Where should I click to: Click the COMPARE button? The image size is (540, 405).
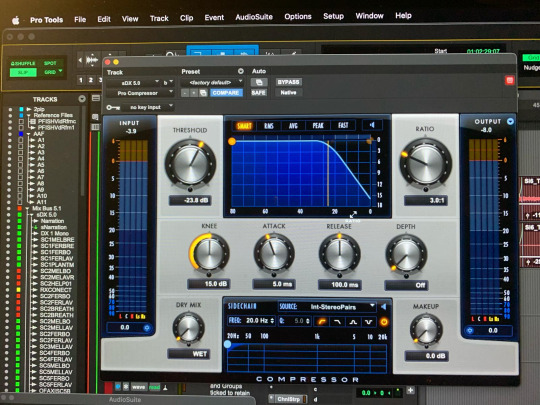pos(226,93)
